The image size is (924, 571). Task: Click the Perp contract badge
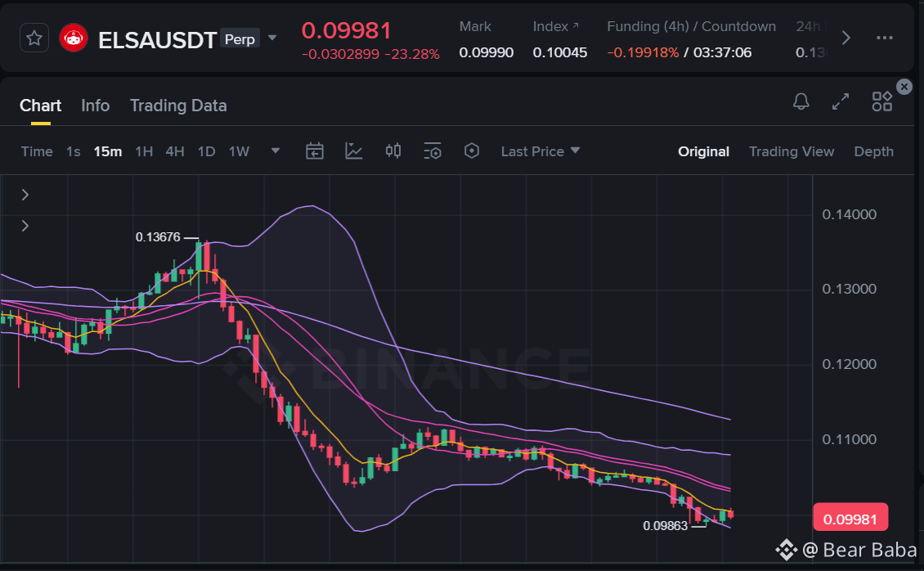pos(240,39)
